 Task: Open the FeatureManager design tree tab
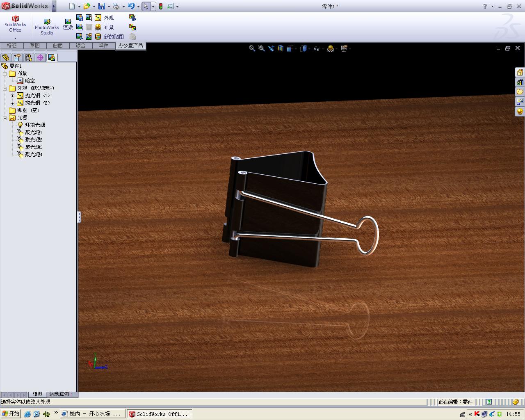5,57
